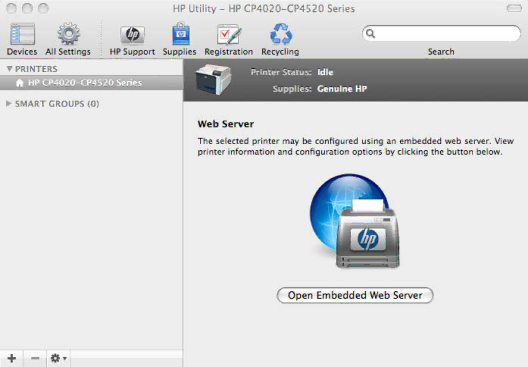The image size is (528, 367).
Task: Click the toolbar toggle pill in the title bar
Action: click(x=514, y=8)
